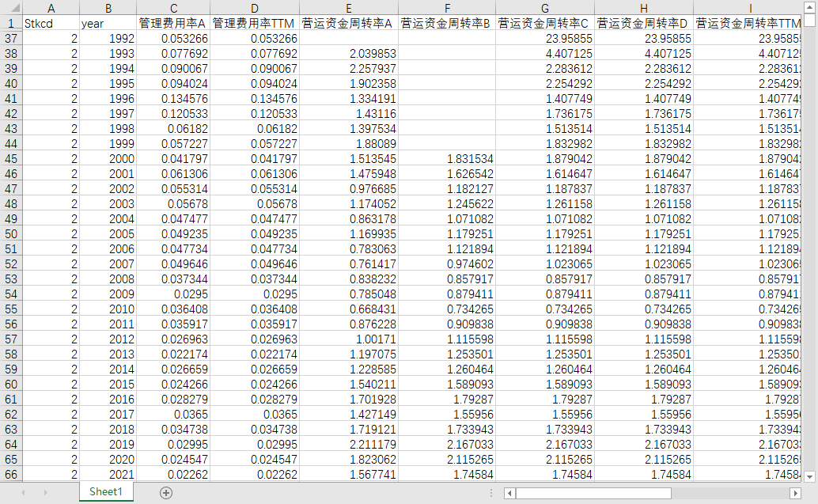
Task: Add a new sheet with plus icon
Action: [166, 492]
